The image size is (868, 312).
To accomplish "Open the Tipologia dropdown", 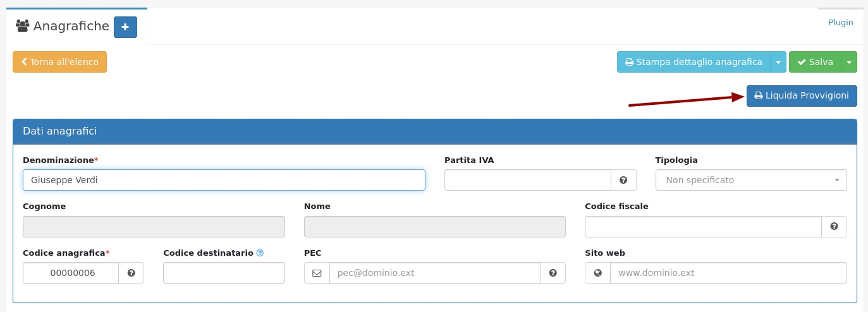I will [751, 180].
